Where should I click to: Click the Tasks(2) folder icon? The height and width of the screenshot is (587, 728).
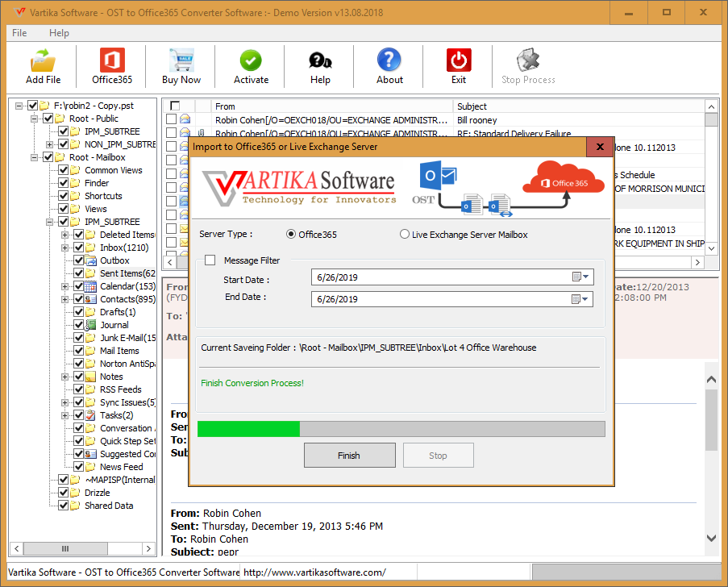tap(91, 415)
